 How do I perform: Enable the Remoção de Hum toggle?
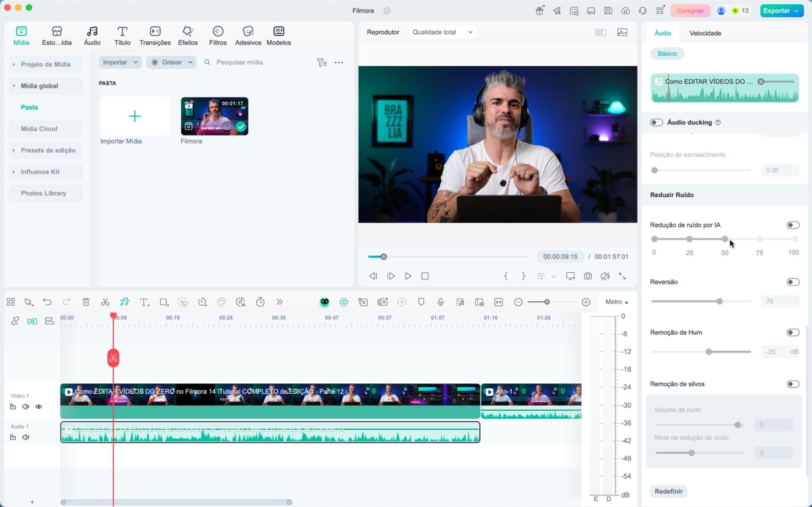pos(793,333)
